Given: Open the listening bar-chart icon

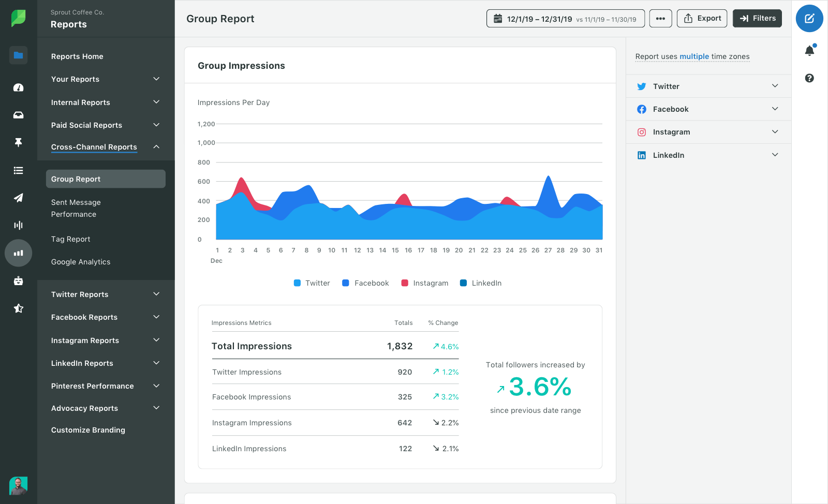Looking at the screenshot, I should tap(18, 225).
